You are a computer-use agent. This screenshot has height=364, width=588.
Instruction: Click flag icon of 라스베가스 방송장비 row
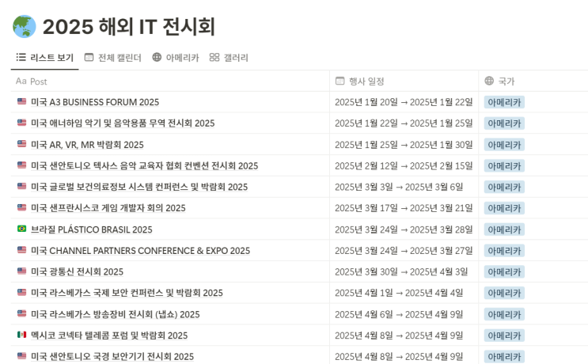[x=21, y=313]
